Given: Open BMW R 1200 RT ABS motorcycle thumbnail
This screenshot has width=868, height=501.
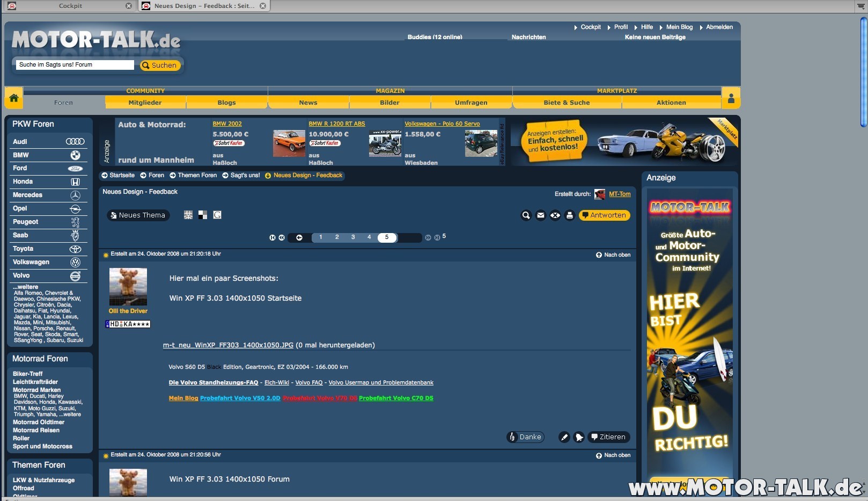Looking at the screenshot, I should (x=385, y=143).
